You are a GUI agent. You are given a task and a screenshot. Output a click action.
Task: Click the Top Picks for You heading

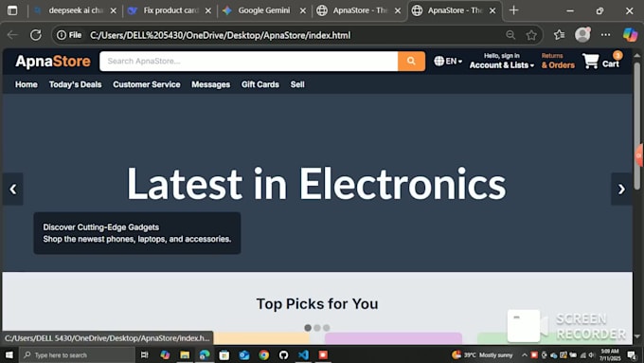(x=317, y=304)
